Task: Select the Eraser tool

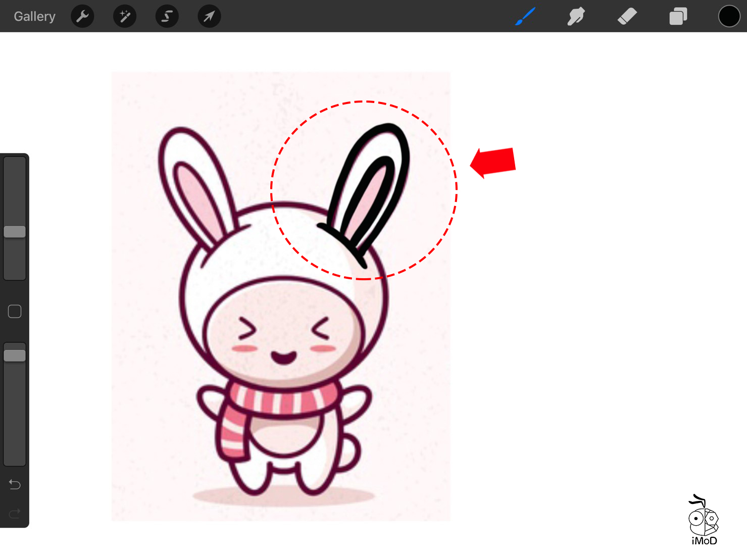Action: tap(627, 17)
